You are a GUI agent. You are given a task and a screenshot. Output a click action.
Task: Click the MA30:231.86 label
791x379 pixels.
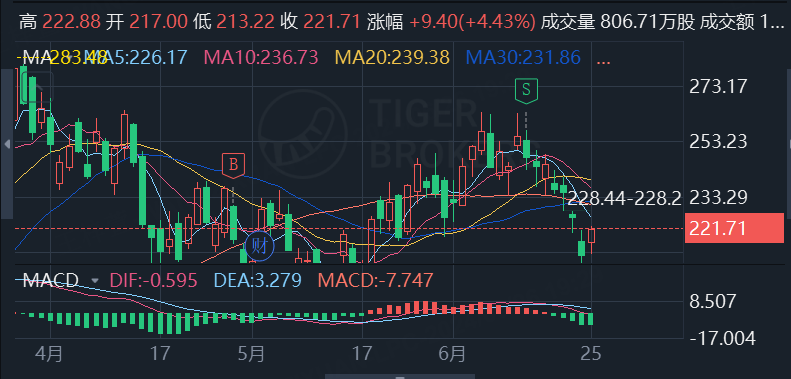(x=523, y=58)
